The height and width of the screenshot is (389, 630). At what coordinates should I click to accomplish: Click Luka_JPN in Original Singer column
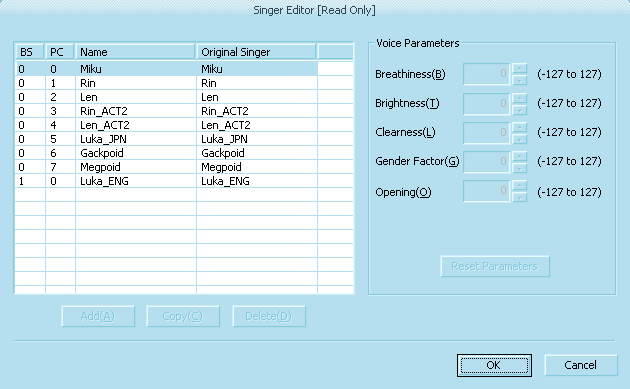224,139
